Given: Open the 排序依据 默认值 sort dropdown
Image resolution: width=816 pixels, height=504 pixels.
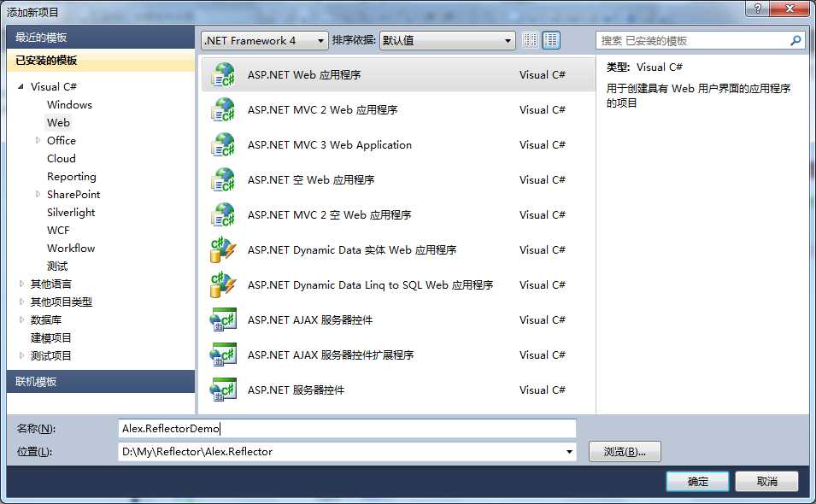Looking at the screenshot, I should point(447,40).
